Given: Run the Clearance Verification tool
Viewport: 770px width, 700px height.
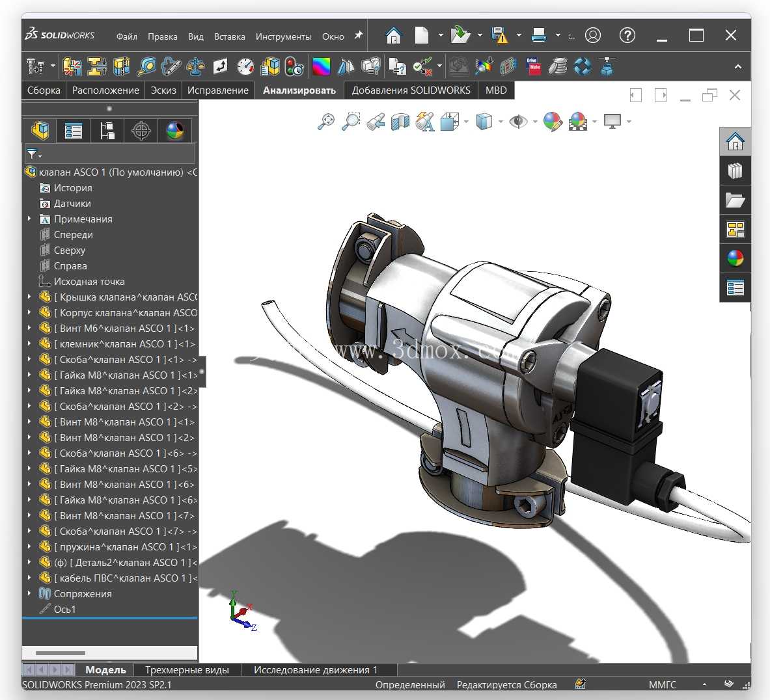Looking at the screenshot, I should point(97,67).
